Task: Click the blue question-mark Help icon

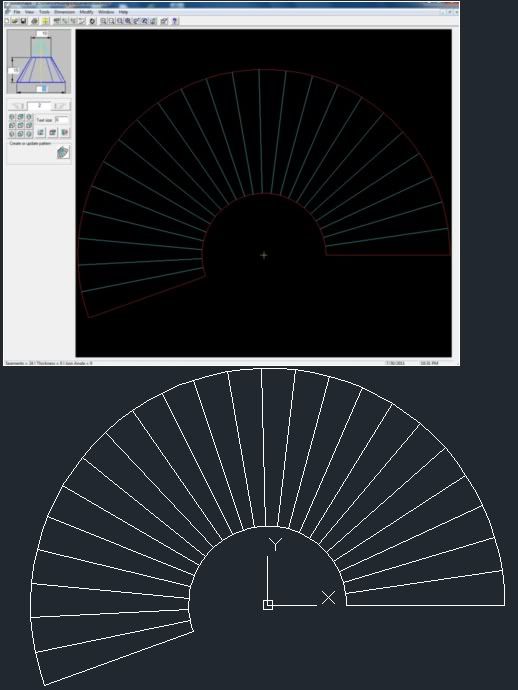Action: pos(174,21)
